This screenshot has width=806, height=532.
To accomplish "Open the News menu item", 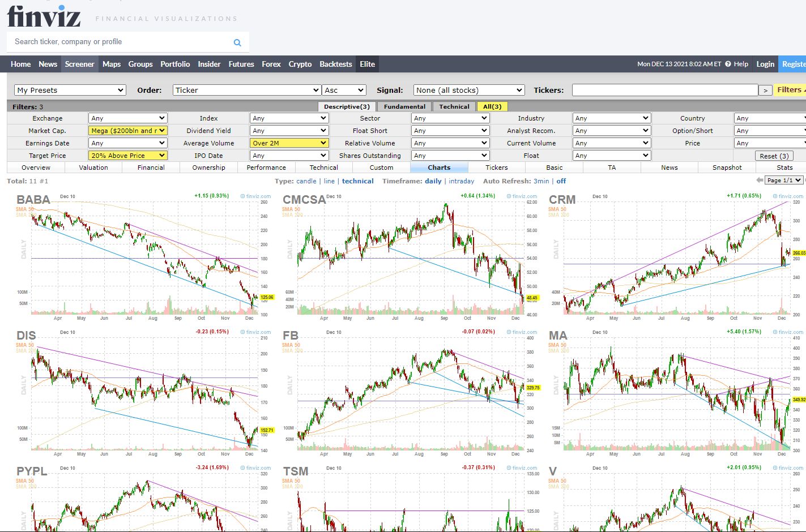I will coord(48,64).
